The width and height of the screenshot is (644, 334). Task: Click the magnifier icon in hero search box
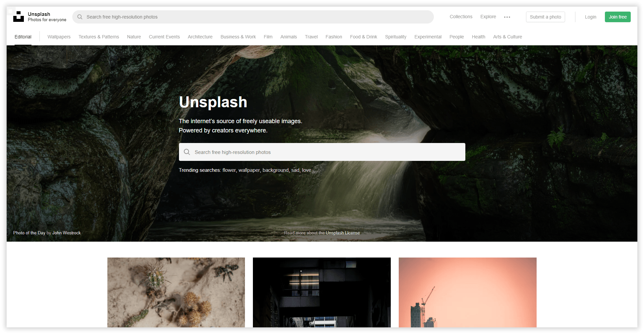187,152
